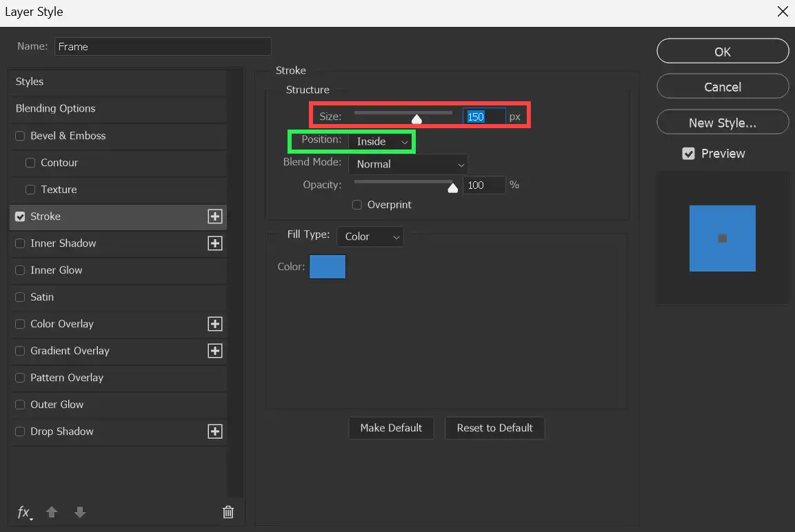Image resolution: width=795 pixels, height=532 pixels.
Task: Click the Make Default button
Action: coord(391,428)
